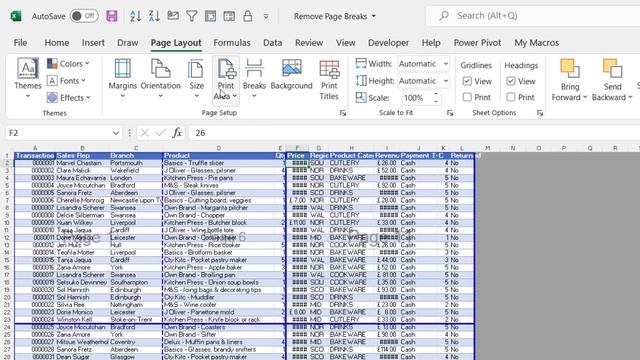Open the Review tab
This screenshot has width=640, height=360.
(x=309, y=43)
